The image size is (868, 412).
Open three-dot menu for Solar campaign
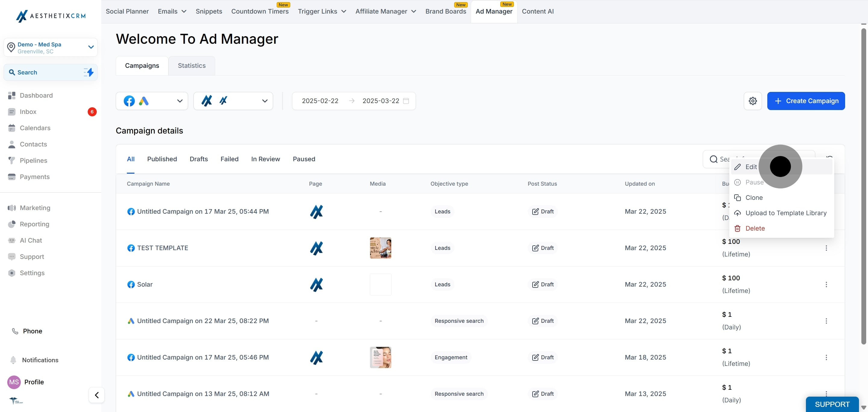coord(826,284)
